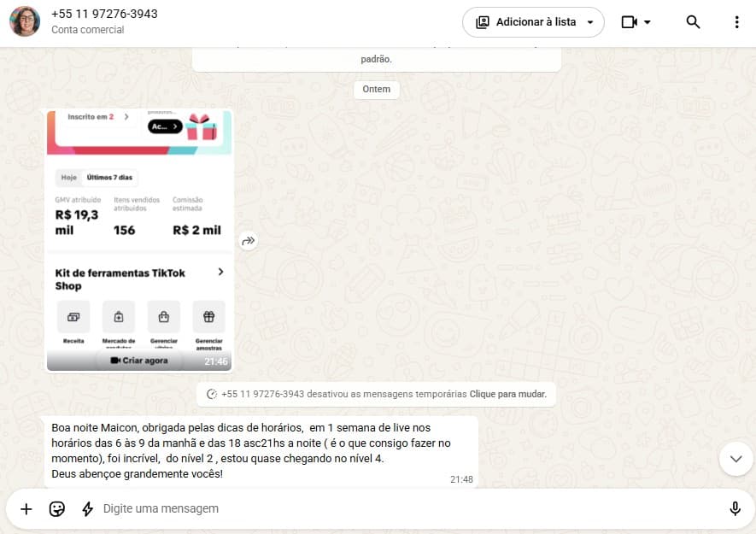The width and height of the screenshot is (756, 534).
Task: Click the Conta comercial label
Action: pyautogui.click(x=88, y=30)
